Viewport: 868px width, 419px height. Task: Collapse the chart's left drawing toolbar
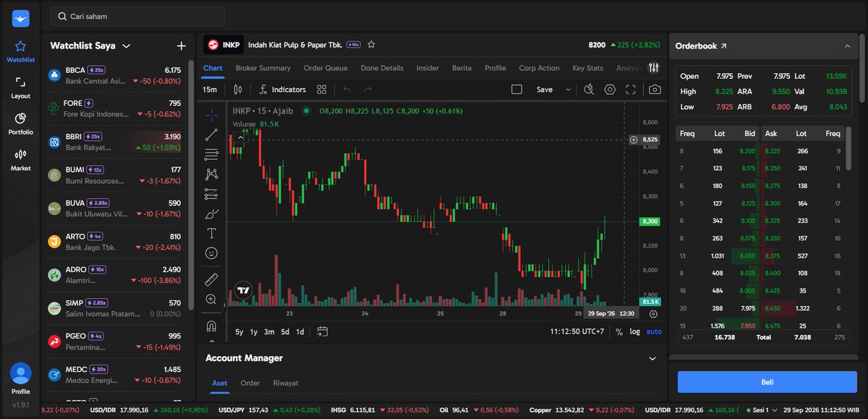224,305
